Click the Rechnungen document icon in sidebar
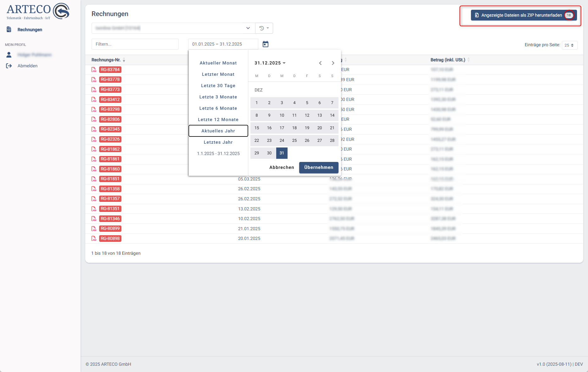This screenshot has width=588, height=372. tap(9, 30)
